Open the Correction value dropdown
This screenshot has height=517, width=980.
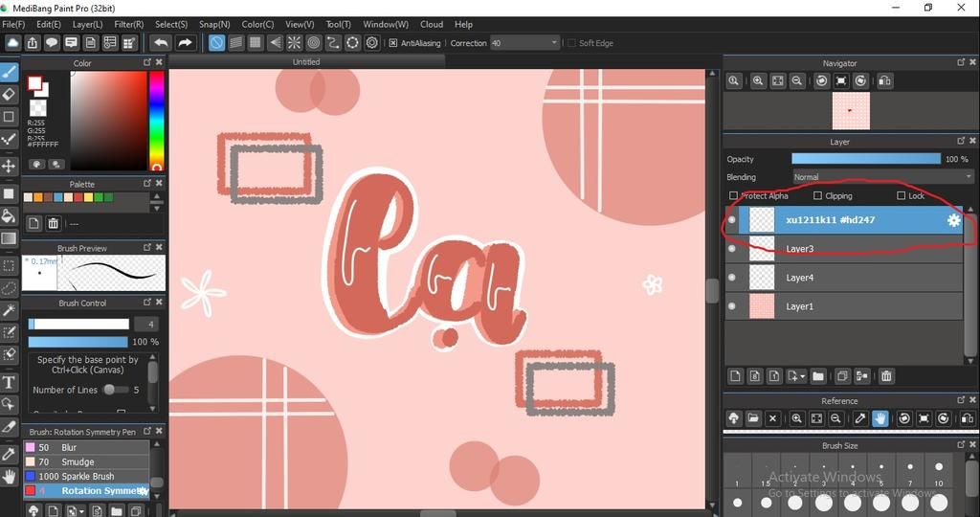[554, 43]
